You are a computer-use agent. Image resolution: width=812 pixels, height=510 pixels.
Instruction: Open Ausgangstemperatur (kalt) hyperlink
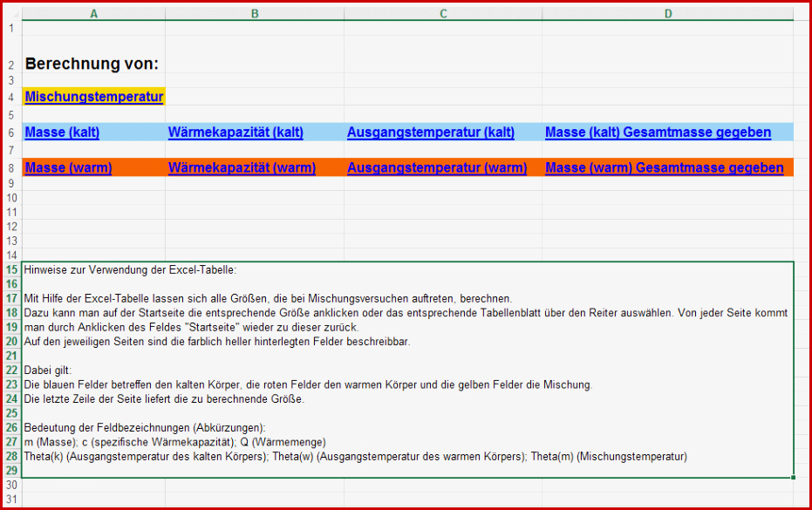pos(431,132)
